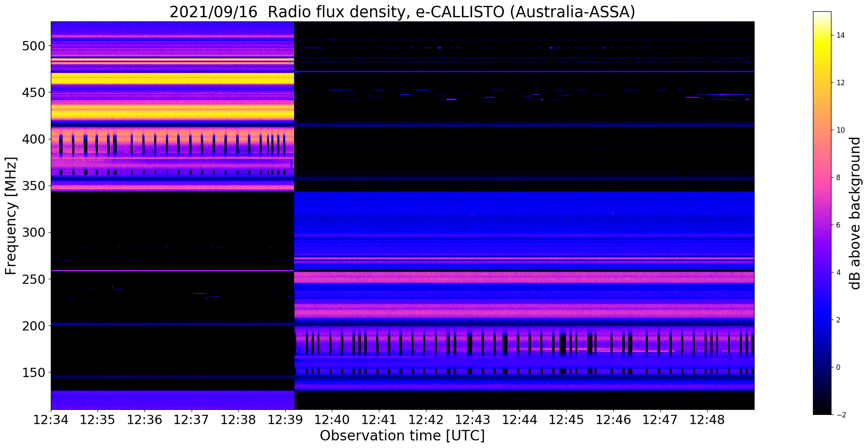This screenshot has width=868, height=448.
Task: Click the 'Frequency [MHz]' axis label
Action: (11, 216)
